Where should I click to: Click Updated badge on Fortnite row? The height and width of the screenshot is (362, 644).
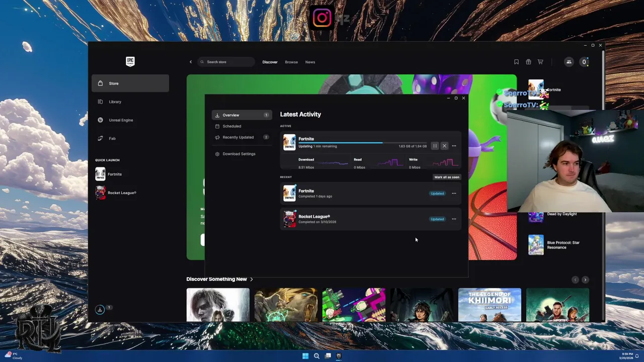click(x=437, y=193)
